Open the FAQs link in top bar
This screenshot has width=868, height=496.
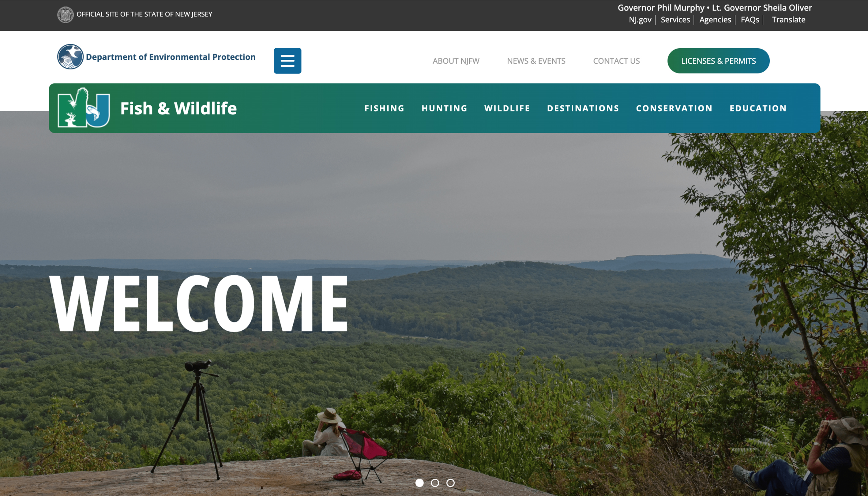pyautogui.click(x=750, y=20)
